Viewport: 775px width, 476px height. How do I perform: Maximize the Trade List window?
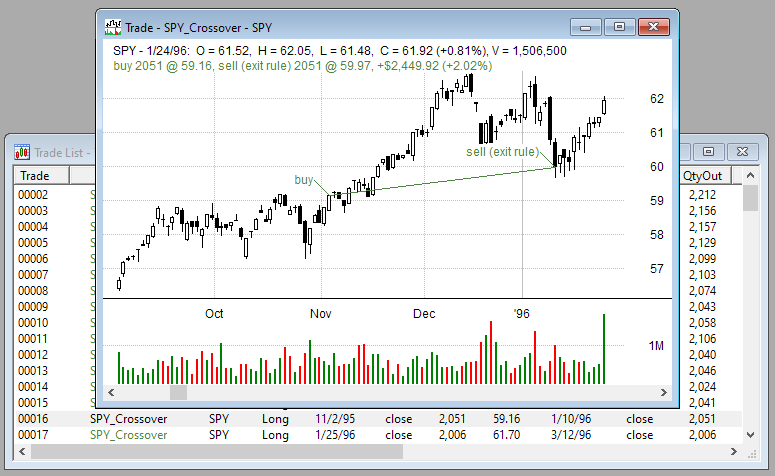tap(708, 152)
